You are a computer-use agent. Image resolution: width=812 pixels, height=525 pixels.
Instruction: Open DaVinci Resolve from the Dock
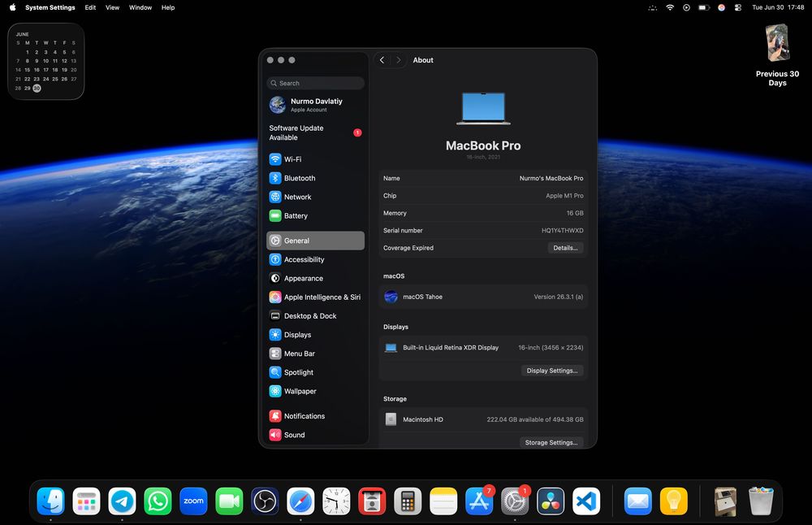(551, 501)
